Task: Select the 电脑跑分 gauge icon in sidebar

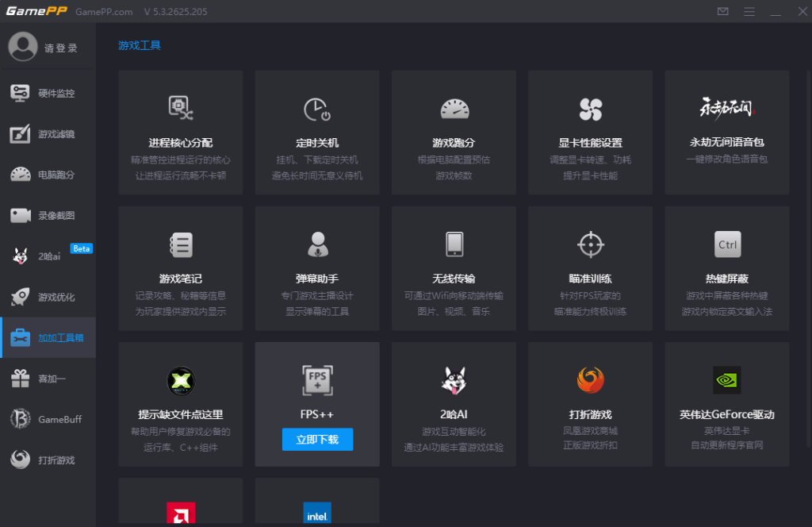Action: click(x=20, y=175)
